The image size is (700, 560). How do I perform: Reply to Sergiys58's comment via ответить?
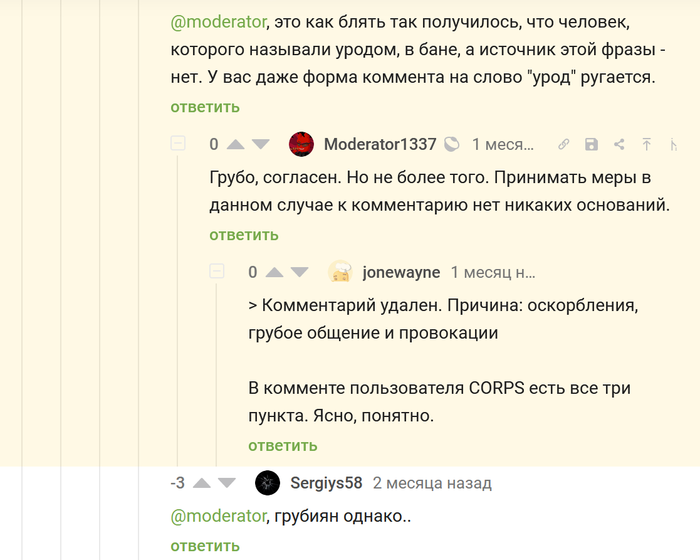click(205, 546)
